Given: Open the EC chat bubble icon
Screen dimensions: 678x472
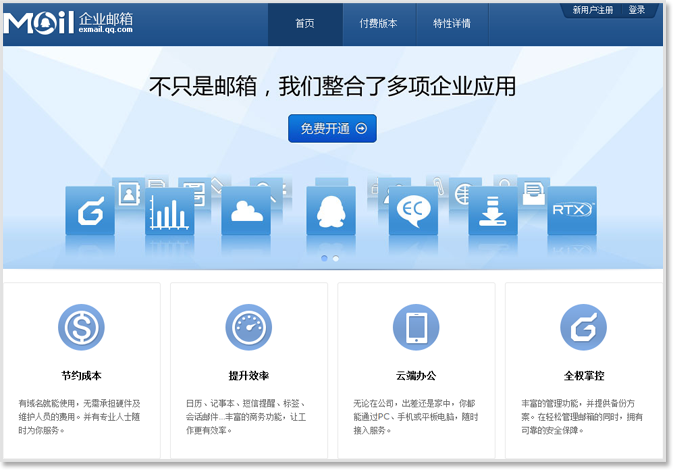Looking at the screenshot, I should click(x=413, y=211).
